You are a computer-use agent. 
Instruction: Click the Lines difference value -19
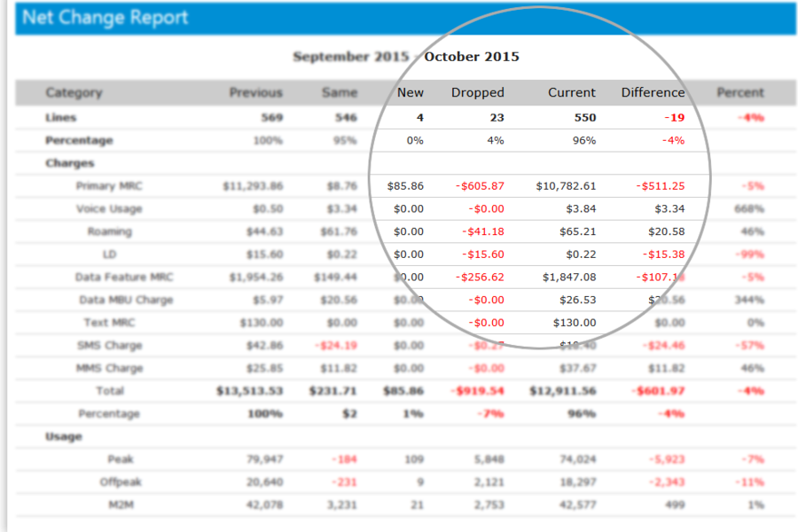674,118
